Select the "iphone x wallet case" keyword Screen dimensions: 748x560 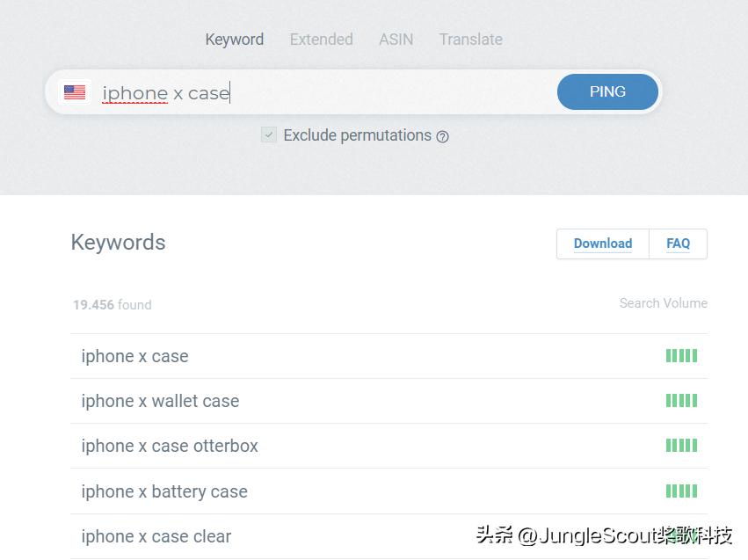(160, 401)
